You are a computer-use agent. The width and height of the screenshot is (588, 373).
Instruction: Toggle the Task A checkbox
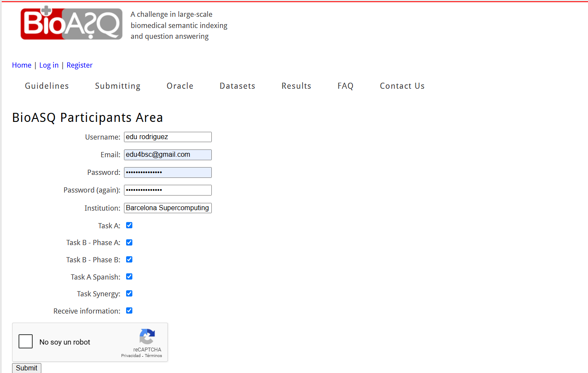click(x=129, y=225)
